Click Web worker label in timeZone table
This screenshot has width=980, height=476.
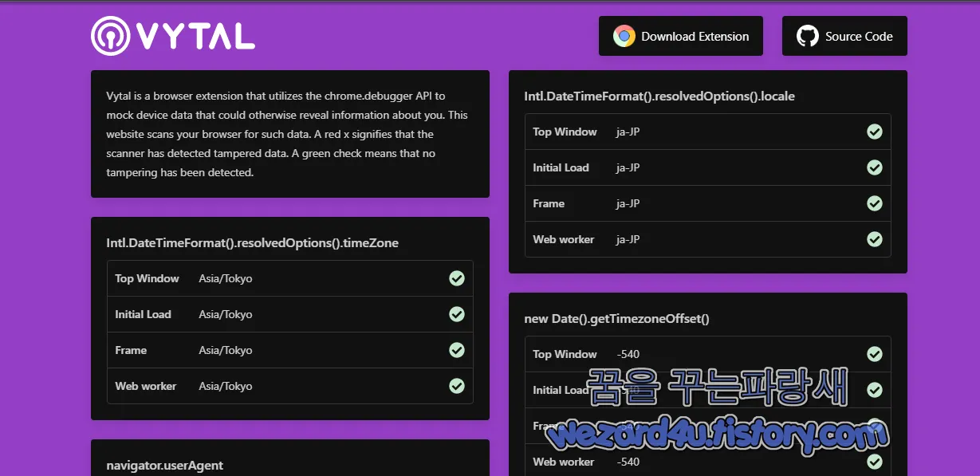point(145,386)
